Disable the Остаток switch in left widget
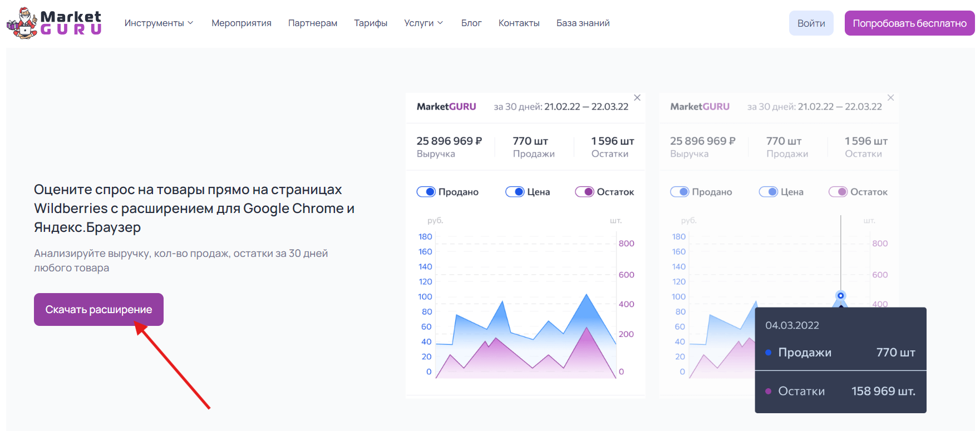 [584, 192]
